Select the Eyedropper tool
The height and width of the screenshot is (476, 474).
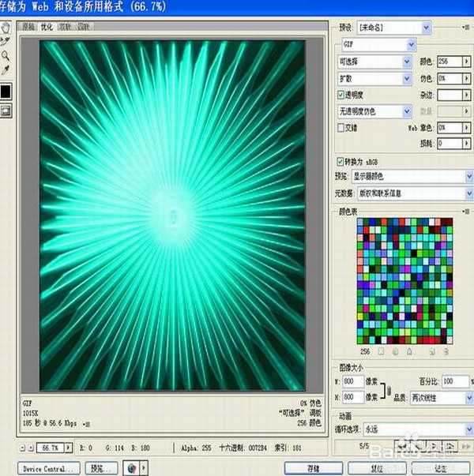pyautogui.click(x=6, y=69)
